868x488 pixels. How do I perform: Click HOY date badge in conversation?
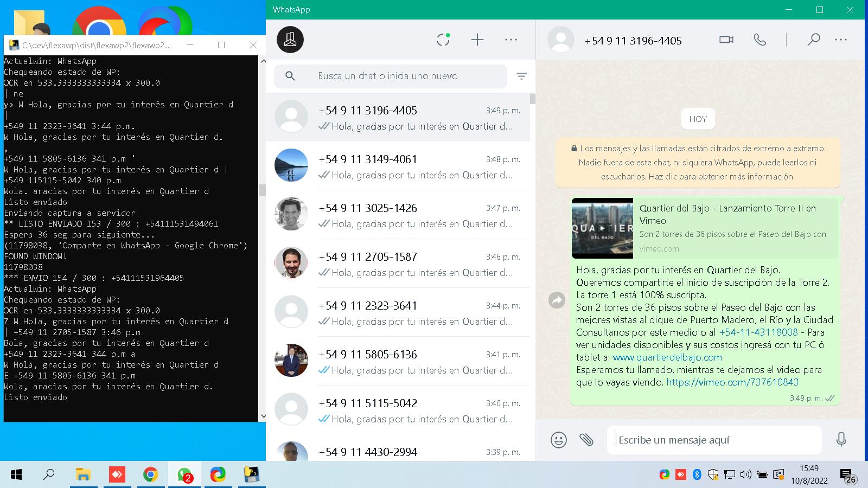698,119
